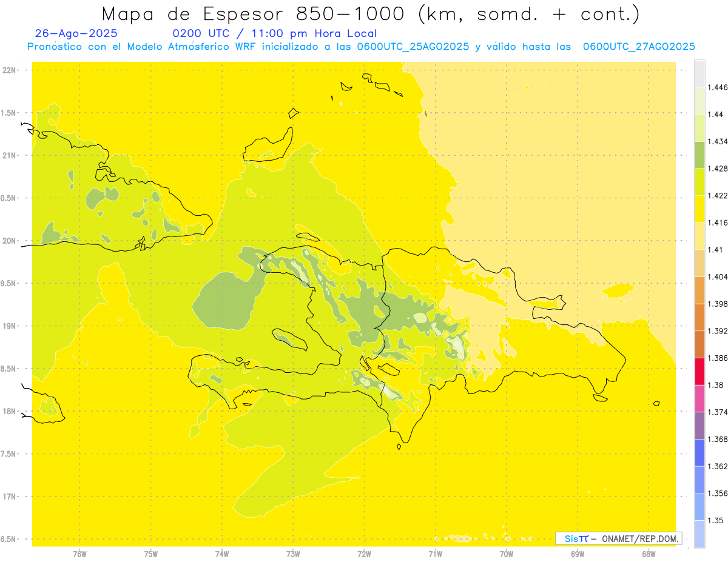Image resolution: width=728 pixels, height=562 pixels.
Task: Click the longitude label '68W'
Action: (x=649, y=554)
